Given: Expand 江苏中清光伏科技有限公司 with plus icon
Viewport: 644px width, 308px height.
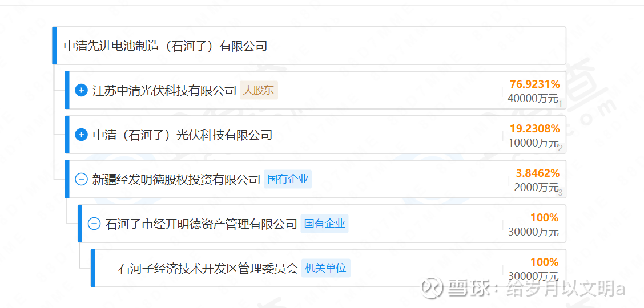Looking at the screenshot, I should coord(81,90).
